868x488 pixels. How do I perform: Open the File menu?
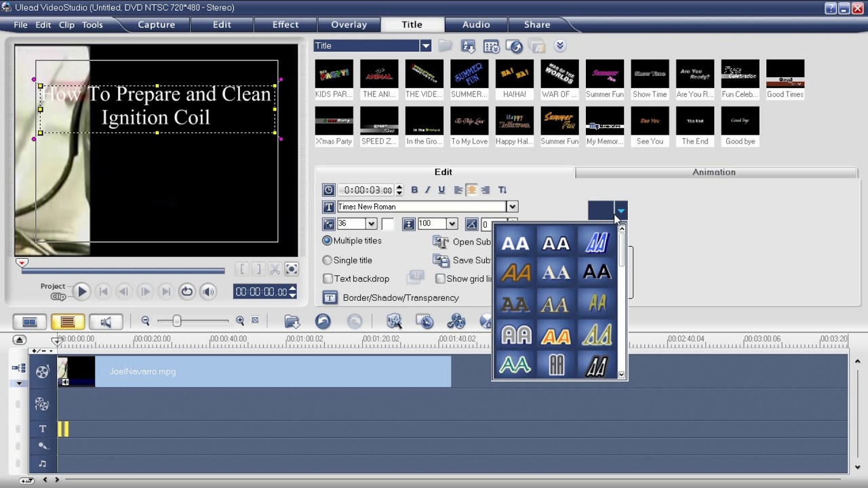(x=20, y=24)
